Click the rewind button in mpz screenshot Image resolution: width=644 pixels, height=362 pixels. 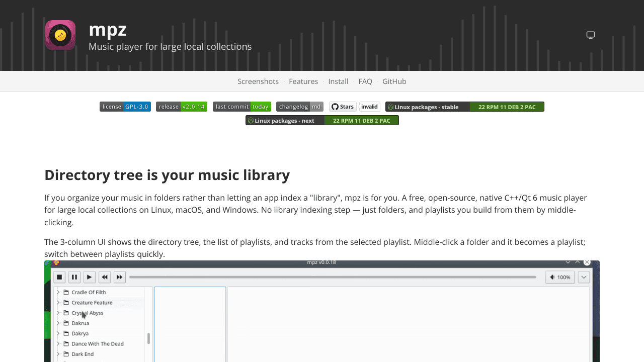click(x=104, y=277)
